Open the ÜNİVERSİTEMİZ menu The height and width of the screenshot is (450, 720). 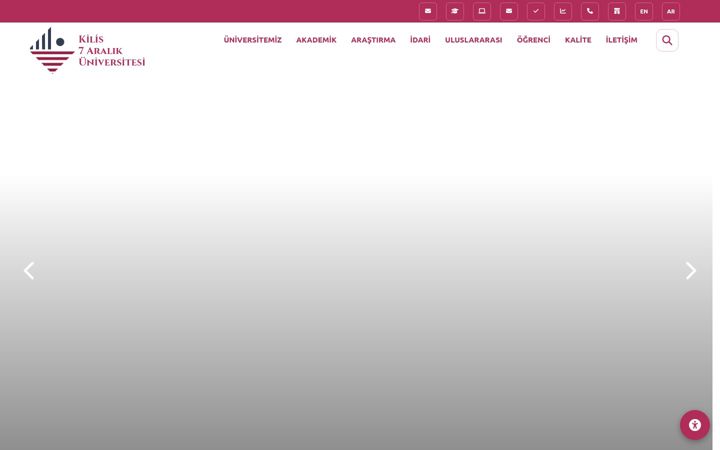point(253,40)
